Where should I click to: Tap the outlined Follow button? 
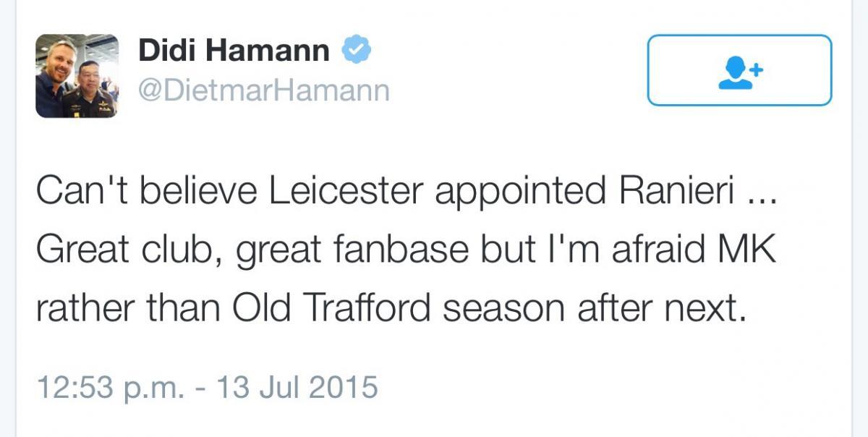tap(739, 70)
